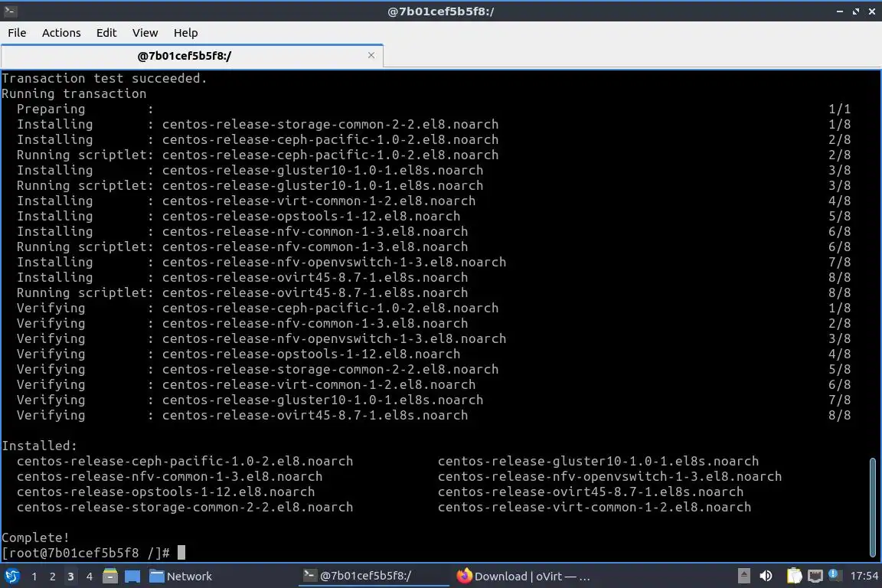Open the volume control tray icon
The height and width of the screenshot is (588, 882).
pos(766,576)
